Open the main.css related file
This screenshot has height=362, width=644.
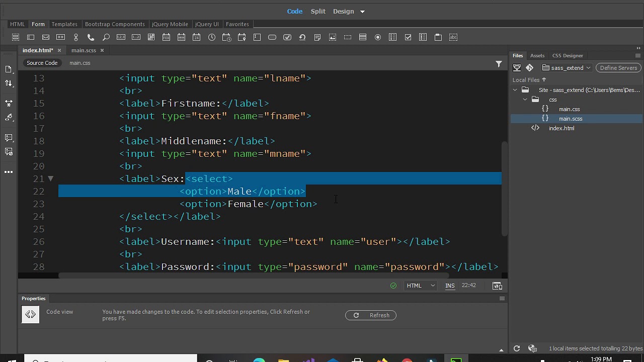[x=80, y=63]
